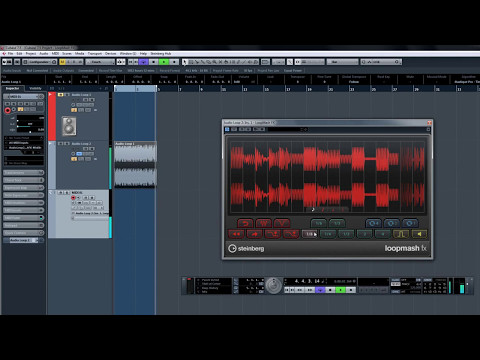The height and width of the screenshot is (360, 480).
Task: Open the MIDI menu
Action: click(x=55, y=54)
